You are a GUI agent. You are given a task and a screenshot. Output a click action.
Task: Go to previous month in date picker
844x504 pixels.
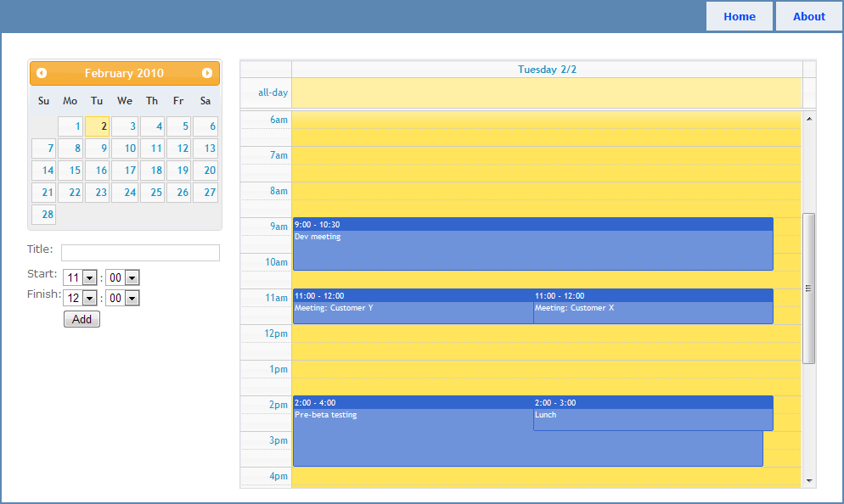click(x=42, y=73)
